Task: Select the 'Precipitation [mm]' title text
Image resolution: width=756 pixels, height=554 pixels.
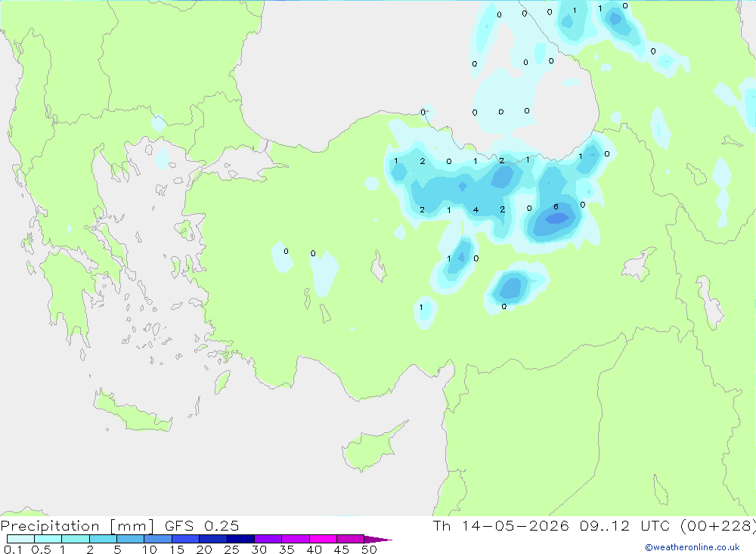Action: pyautogui.click(x=77, y=526)
